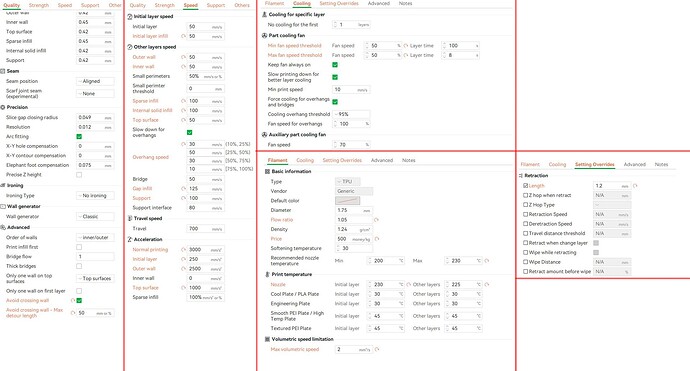Open Wall generator dropdown

click(x=95, y=217)
